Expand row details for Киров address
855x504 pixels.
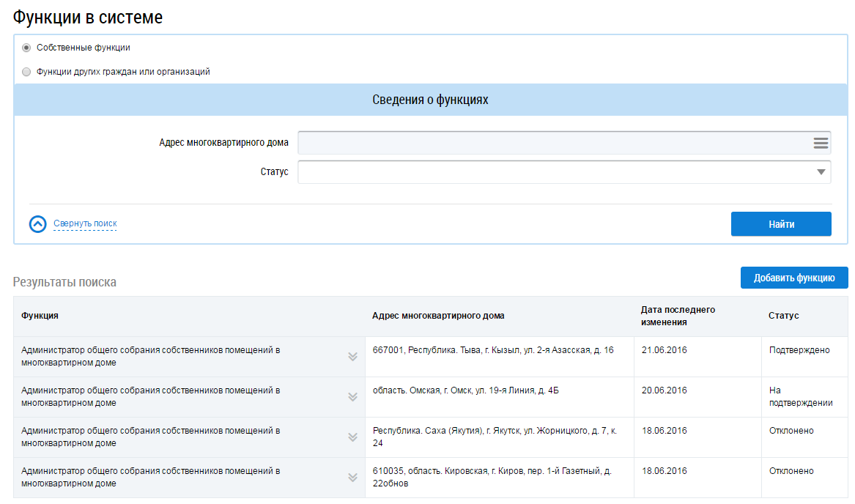coord(352,478)
